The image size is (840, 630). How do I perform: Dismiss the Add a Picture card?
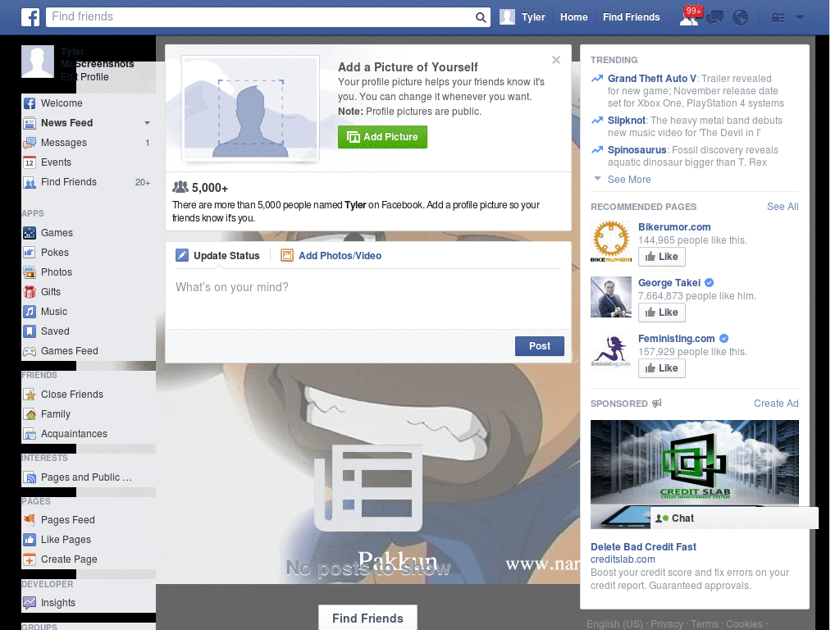tap(556, 60)
